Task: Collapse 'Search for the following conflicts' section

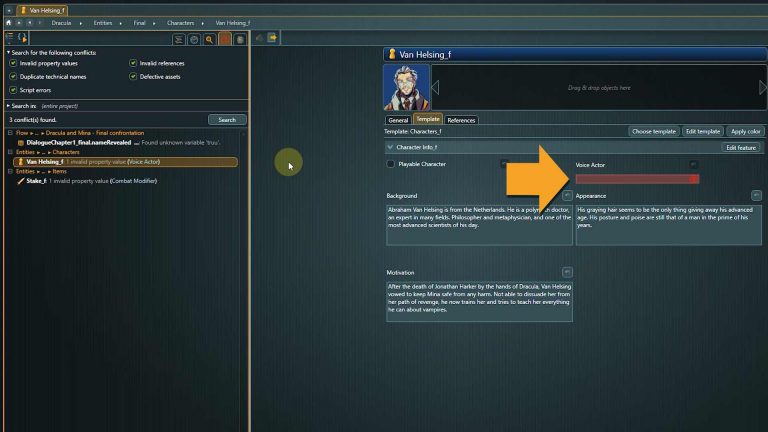Action: pos(8,52)
